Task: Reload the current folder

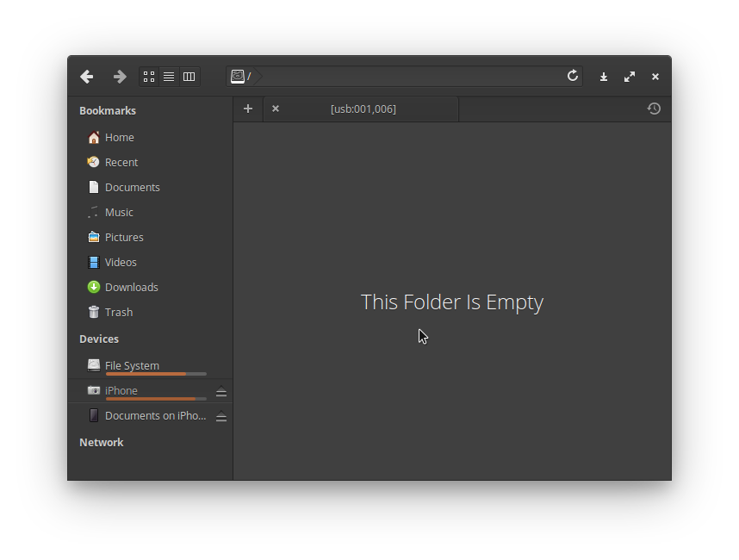Action: coord(573,76)
